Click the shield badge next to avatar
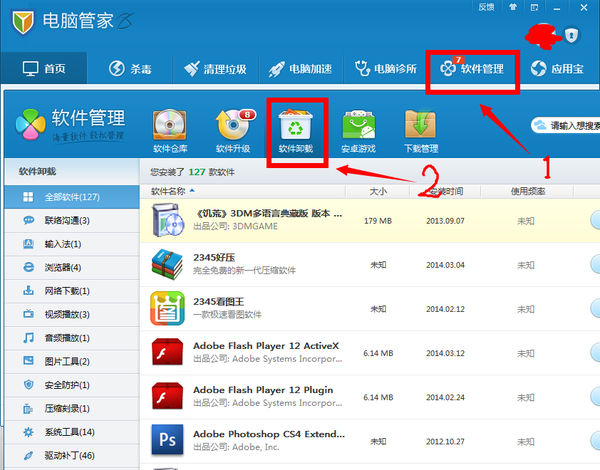 (x=571, y=36)
